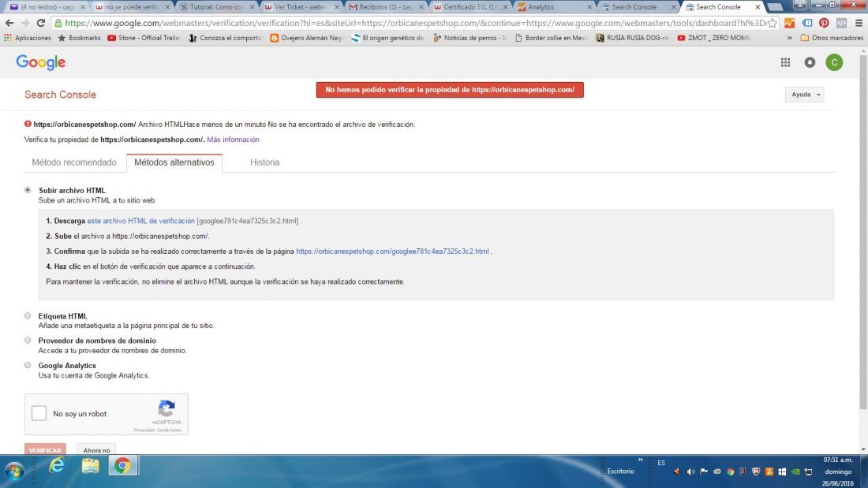868x488 pixels.
Task: Click the Pinterest extension icon
Action: click(x=824, y=23)
